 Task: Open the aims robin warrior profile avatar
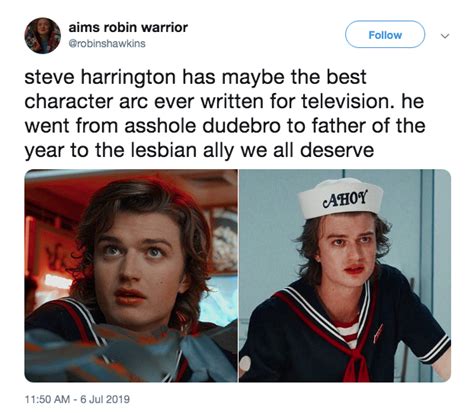point(42,35)
